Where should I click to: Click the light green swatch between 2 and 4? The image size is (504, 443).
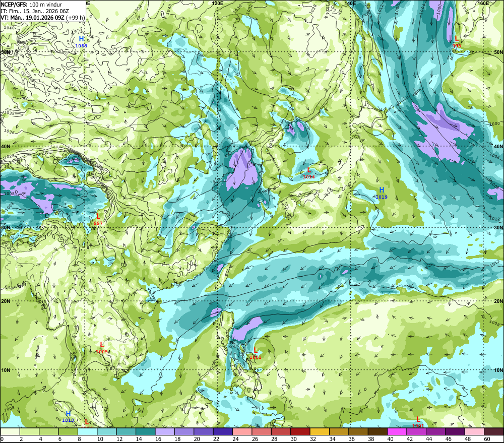pyautogui.click(x=30, y=431)
